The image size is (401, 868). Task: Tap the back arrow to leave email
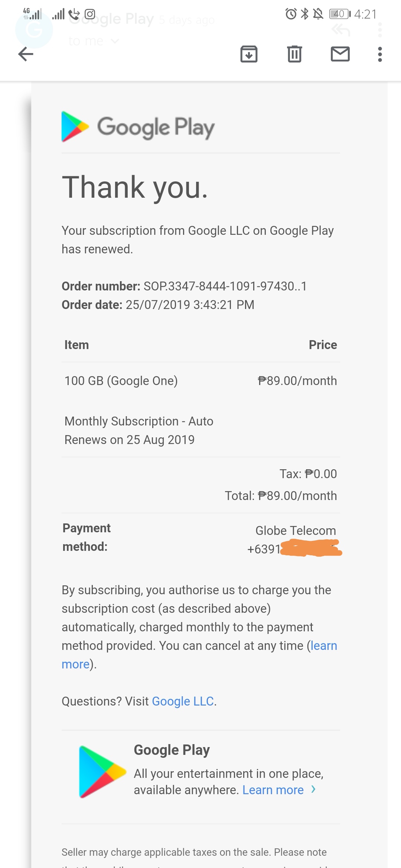[26, 54]
